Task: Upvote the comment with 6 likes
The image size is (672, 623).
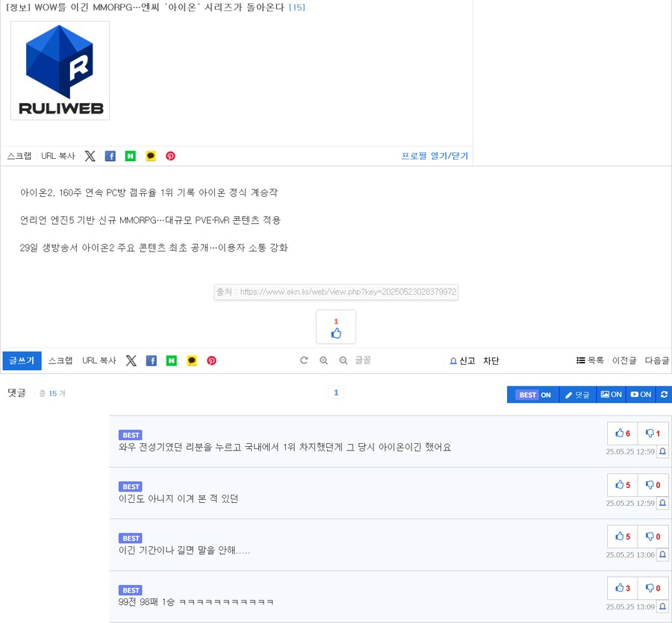Action: tap(623, 433)
